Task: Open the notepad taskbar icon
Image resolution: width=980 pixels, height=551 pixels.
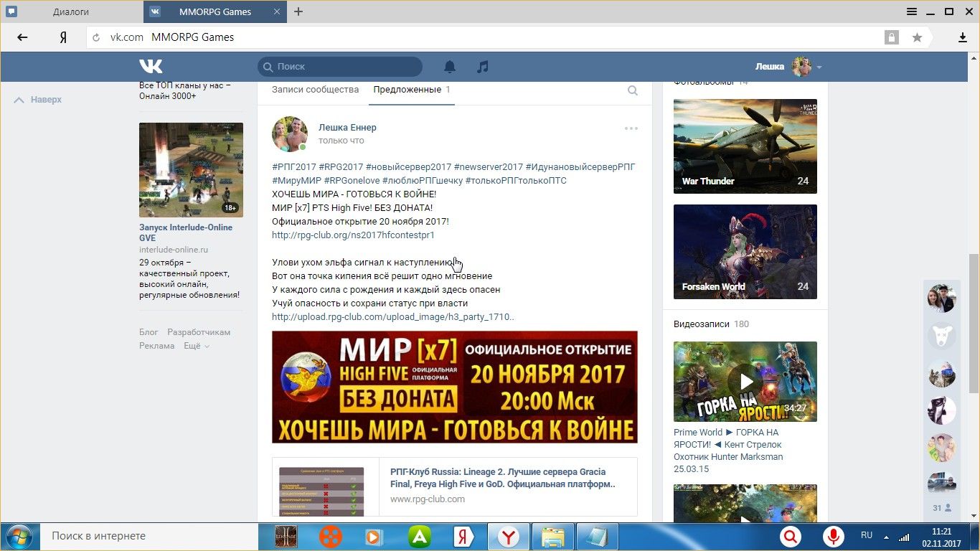Action: tap(598, 537)
